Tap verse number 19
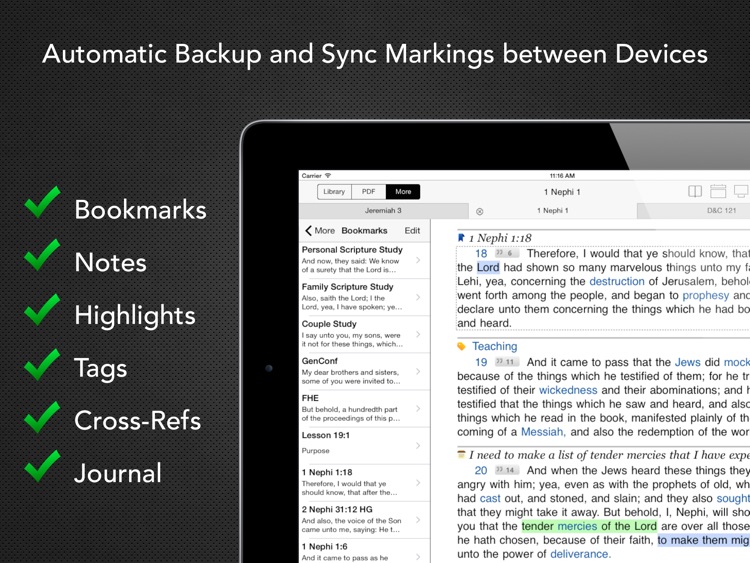This screenshot has width=750, height=563. [481, 362]
